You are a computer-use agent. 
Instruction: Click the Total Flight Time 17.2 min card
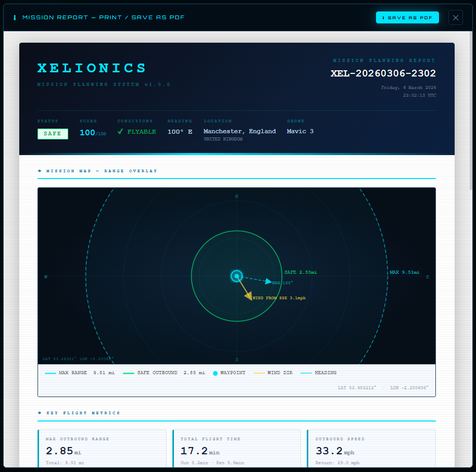point(237,449)
